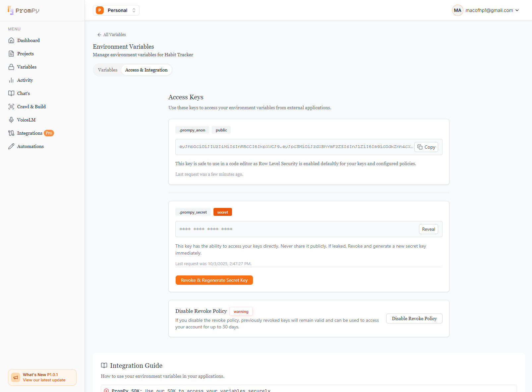Click the Chat's book icon
Viewport: 532px width, 392px height.
pyautogui.click(x=11, y=93)
